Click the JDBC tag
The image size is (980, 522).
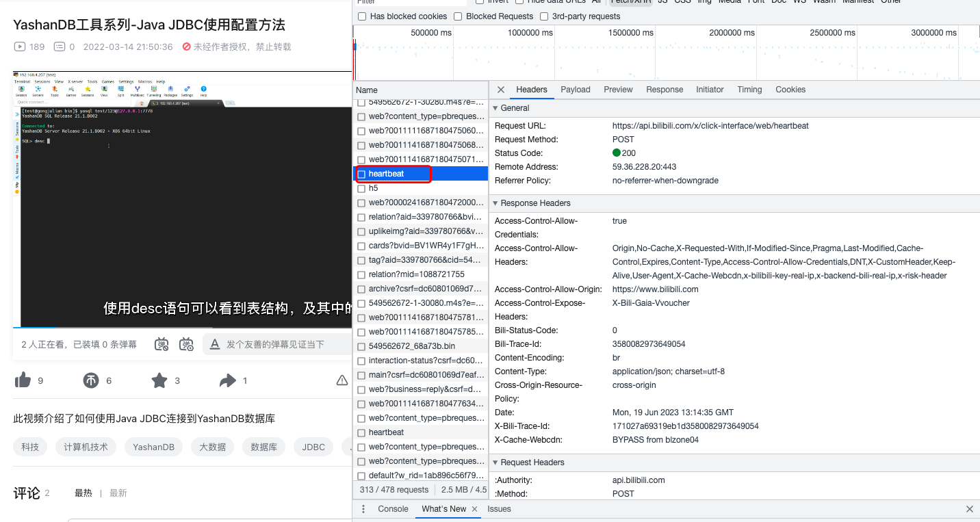[x=314, y=447]
